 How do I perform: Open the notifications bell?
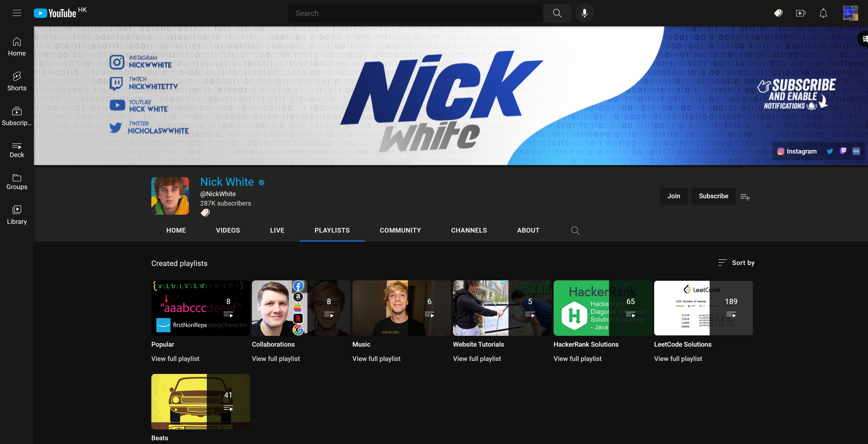click(x=823, y=13)
